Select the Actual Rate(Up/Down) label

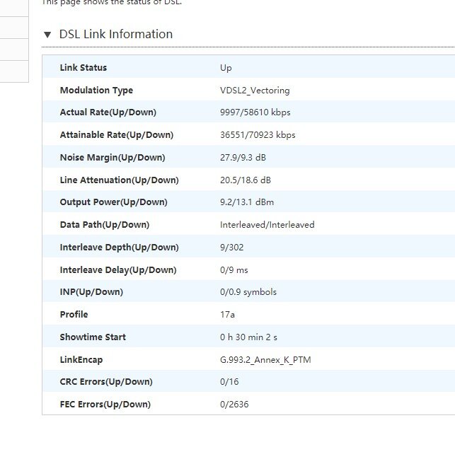tap(108, 112)
